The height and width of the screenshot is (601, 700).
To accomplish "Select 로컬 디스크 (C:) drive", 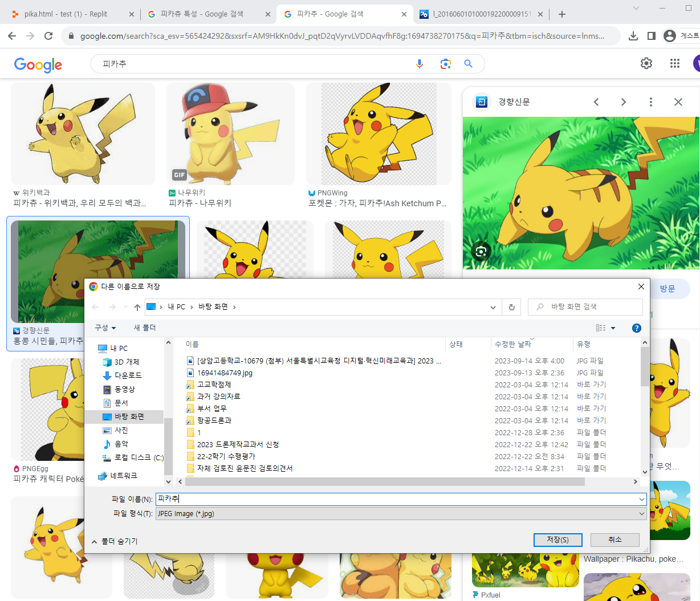I will pyautogui.click(x=133, y=457).
